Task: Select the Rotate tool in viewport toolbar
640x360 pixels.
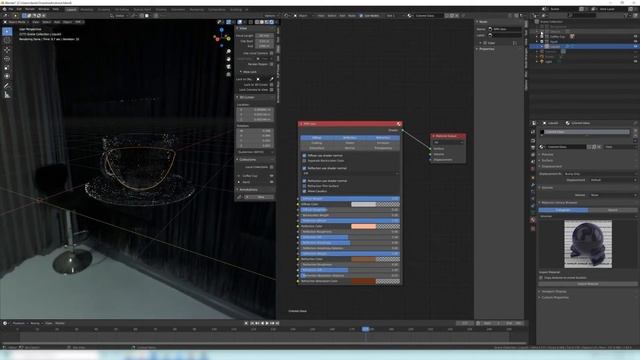Action: coord(7,59)
